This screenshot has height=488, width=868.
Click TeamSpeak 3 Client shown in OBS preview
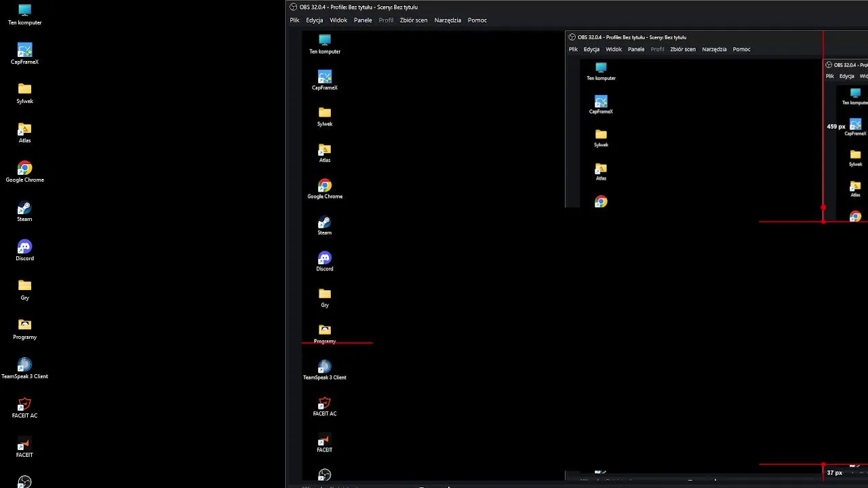click(x=325, y=370)
